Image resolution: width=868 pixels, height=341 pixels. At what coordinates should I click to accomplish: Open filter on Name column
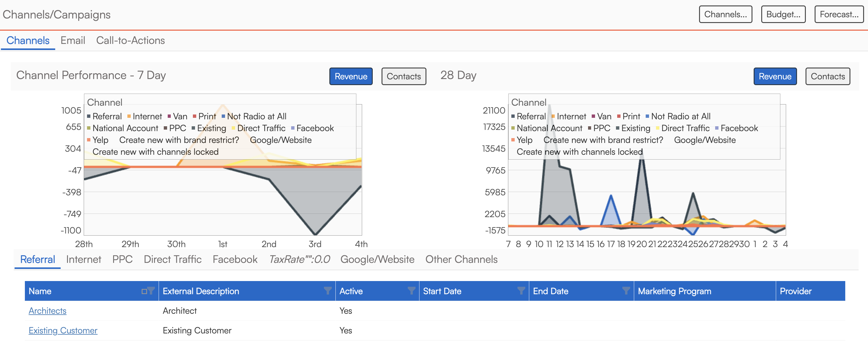(151, 290)
